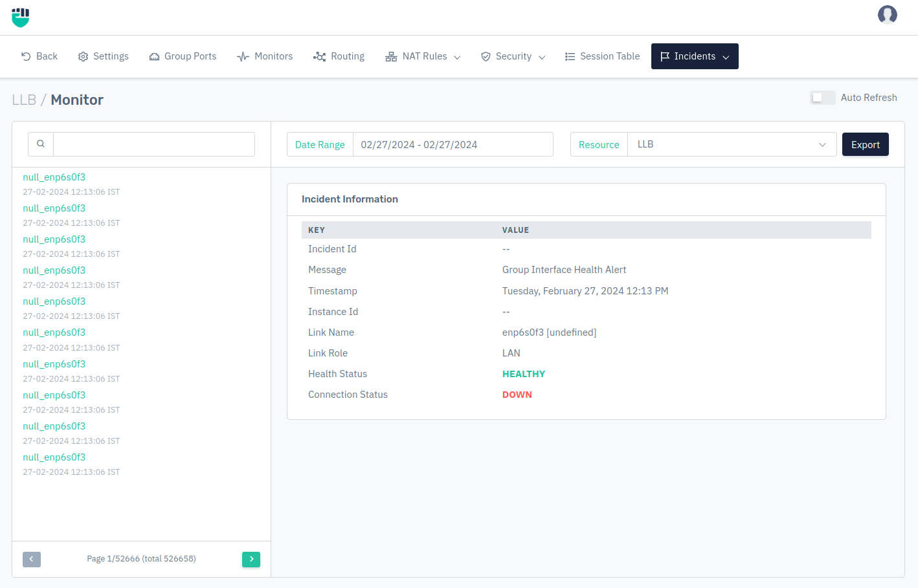Image resolution: width=918 pixels, height=588 pixels.
Task: Click the link name enp6s0f3 [undefined]
Action: pyautogui.click(x=549, y=332)
